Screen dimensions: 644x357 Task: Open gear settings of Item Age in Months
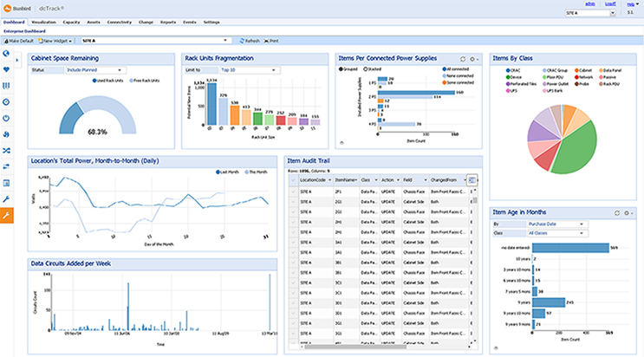point(628,213)
